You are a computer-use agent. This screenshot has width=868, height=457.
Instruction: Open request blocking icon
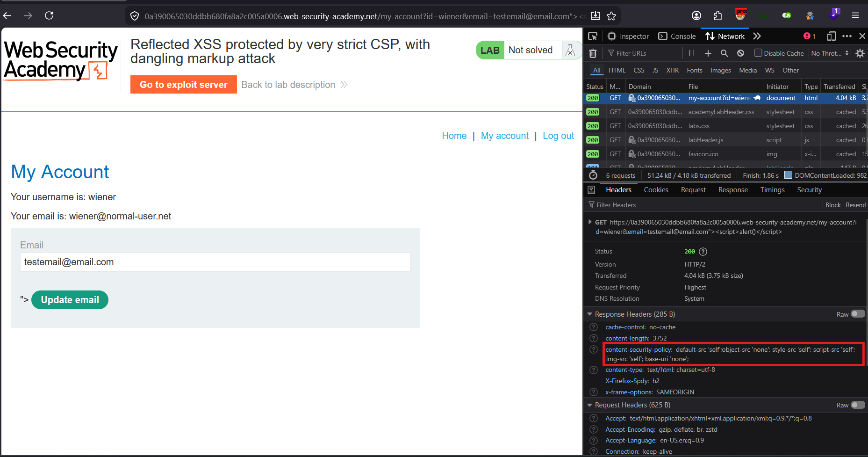click(741, 53)
